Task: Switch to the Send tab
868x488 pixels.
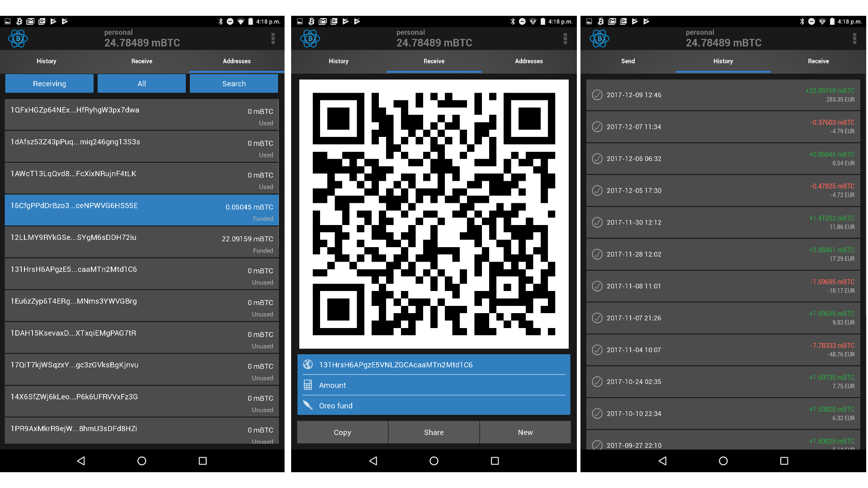Action: click(629, 61)
